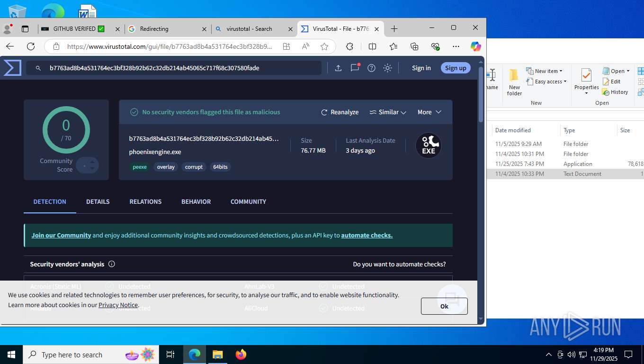Click Do you want to automate checks
Viewport: 644px width, 364px height.
[399, 264]
